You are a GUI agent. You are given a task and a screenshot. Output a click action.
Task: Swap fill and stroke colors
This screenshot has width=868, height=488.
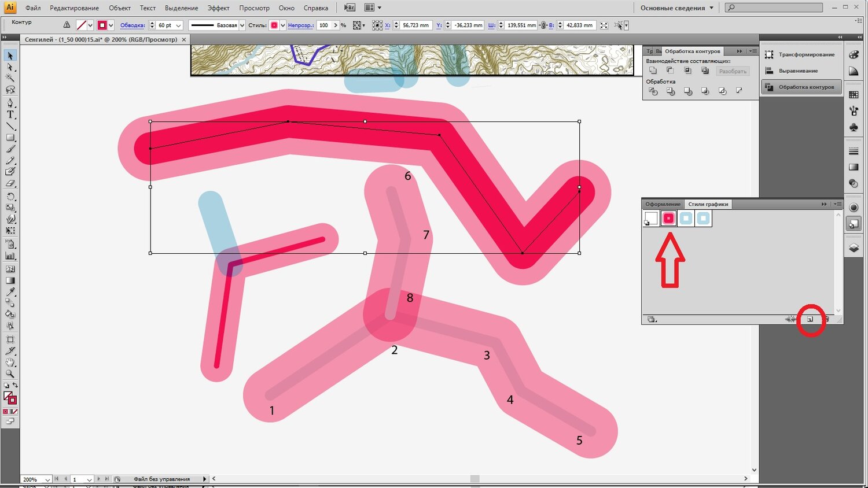click(15, 385)
